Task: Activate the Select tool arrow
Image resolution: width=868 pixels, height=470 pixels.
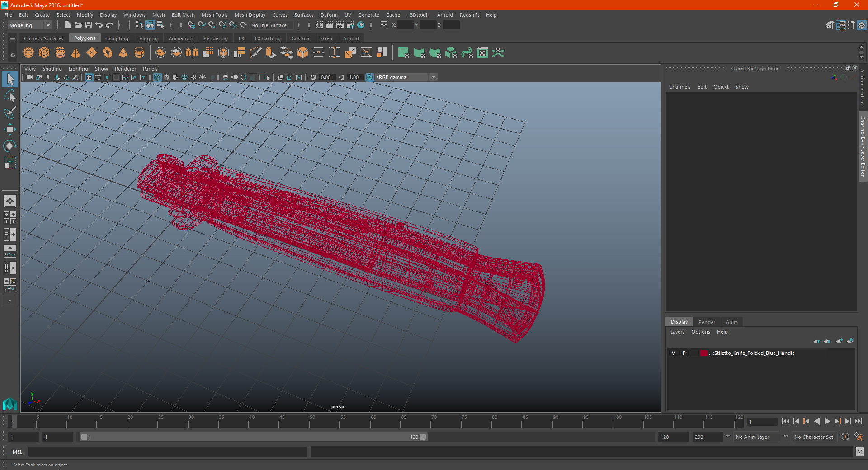Action: coord(10,80)
